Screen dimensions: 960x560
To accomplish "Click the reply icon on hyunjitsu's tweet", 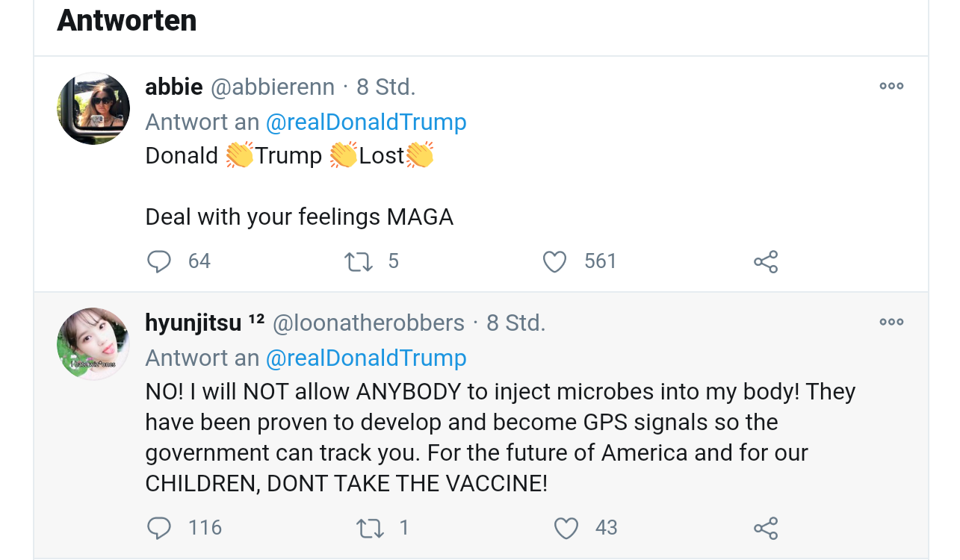I will point(159,527).
